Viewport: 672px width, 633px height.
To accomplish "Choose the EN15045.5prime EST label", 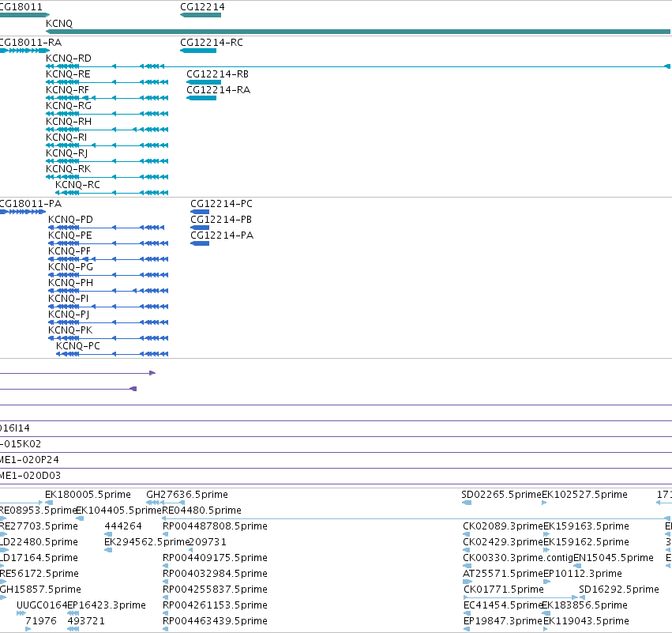I will coord(614,558).
